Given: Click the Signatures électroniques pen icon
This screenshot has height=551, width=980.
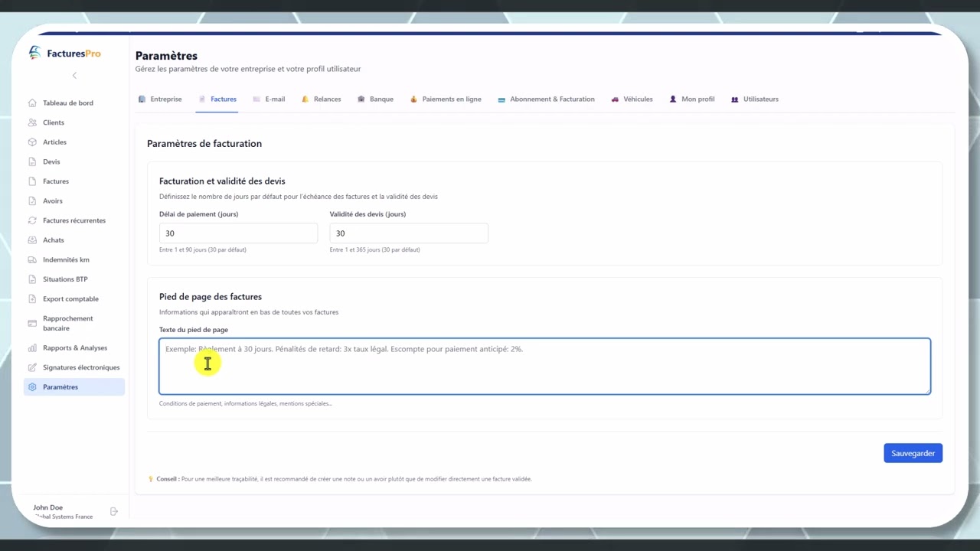Looking at the screenshot, I should 32,367.
